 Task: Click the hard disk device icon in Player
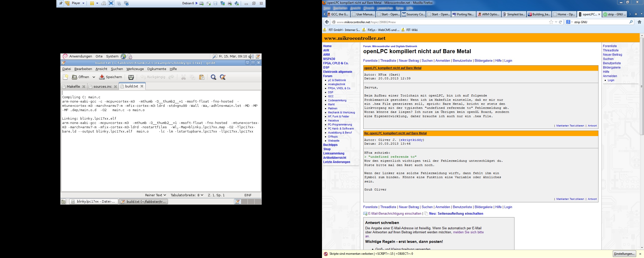point(202,3)
